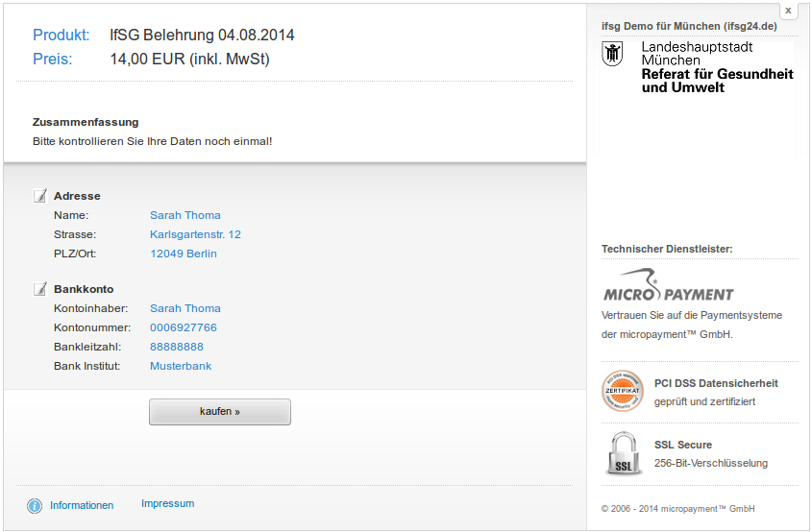This screenshot has width=812, height=532.
Task: Click the Landeshauptstadt München crest logo
Action: coord(613,54)
